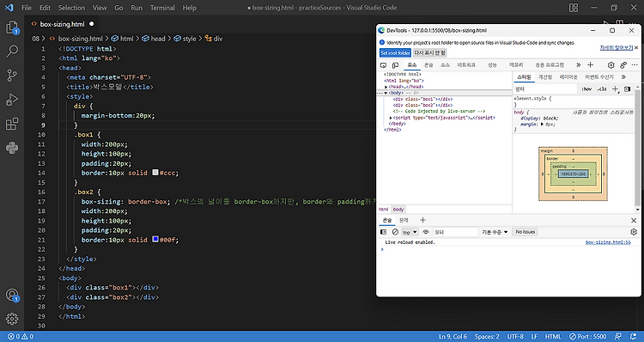Clear the console with the clear icon
This screenshot has height=342, width=644.
(x=395, y=232)
